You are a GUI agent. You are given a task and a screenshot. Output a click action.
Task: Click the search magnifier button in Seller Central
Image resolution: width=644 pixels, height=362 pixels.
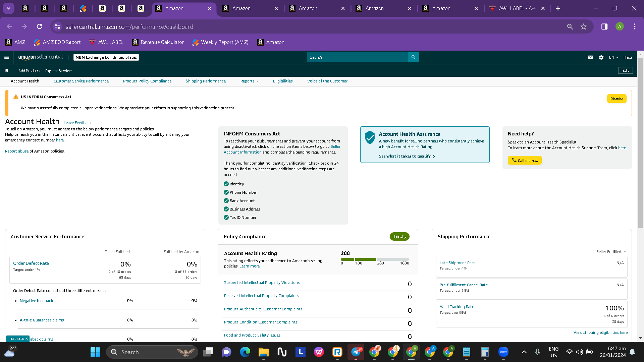coord(413,57)
